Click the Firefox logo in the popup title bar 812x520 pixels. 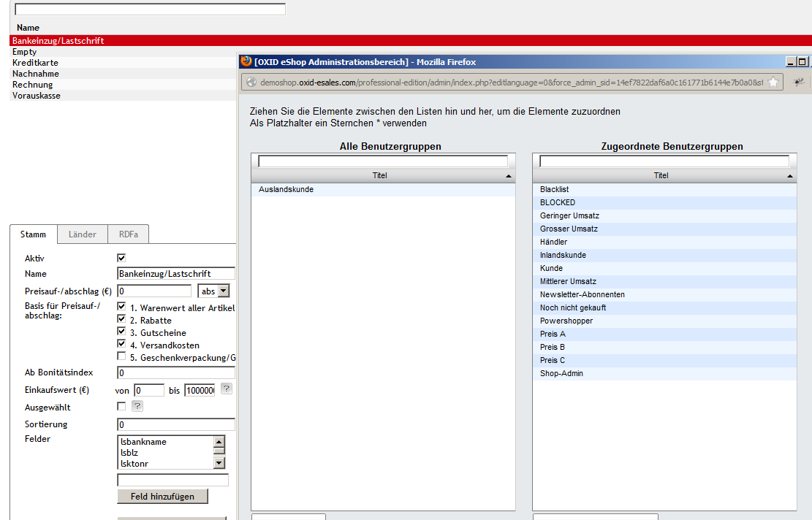click(246, 62)
